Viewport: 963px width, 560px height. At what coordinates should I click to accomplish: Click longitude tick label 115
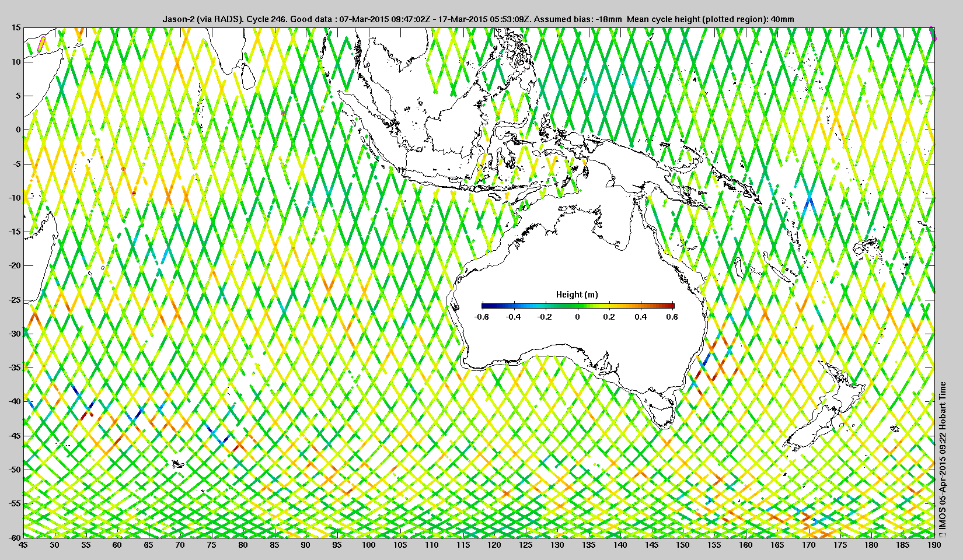pyautogui.click(x=463, y=545)
